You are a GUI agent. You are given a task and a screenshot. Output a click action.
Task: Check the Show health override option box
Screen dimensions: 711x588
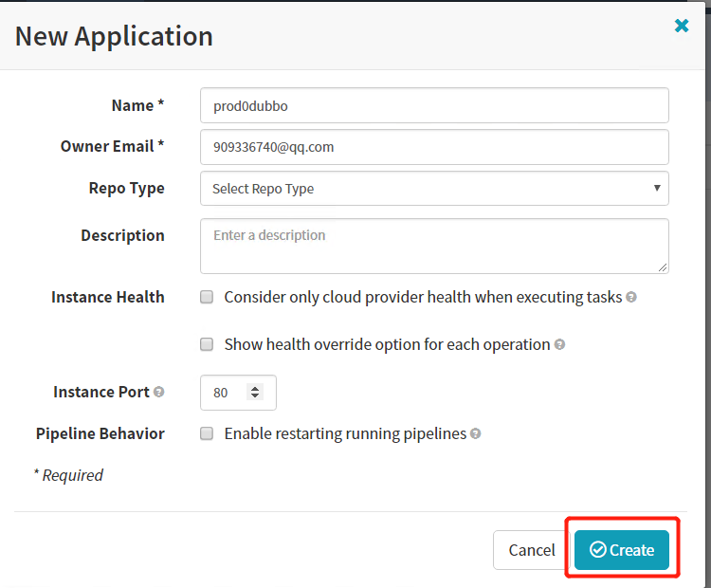(207, 344)
